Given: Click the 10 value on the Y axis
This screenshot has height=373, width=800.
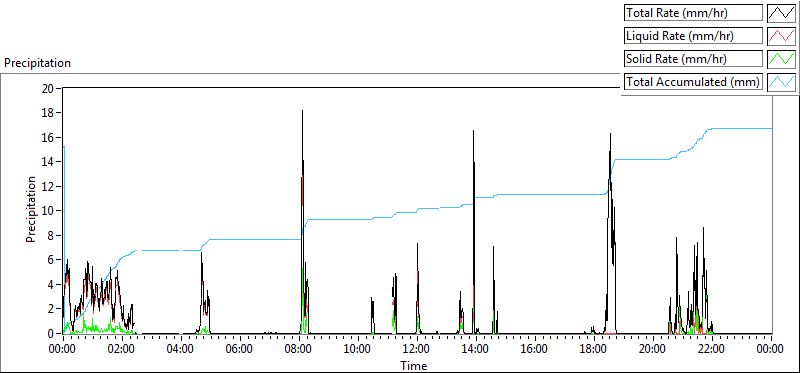Looking at the screenshot, I should tap(48, 211).
